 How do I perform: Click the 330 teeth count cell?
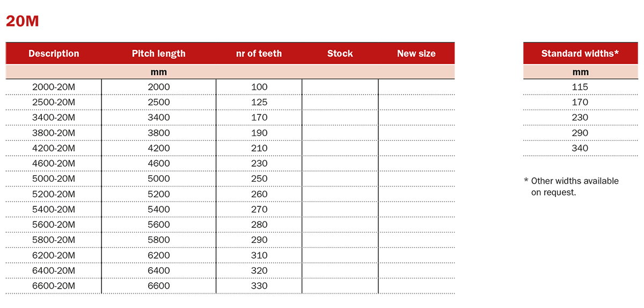[x=259, y=286]
